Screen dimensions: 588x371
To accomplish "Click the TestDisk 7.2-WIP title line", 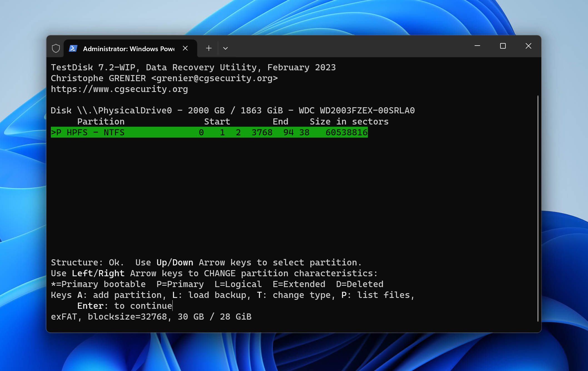I will (193, 67).
